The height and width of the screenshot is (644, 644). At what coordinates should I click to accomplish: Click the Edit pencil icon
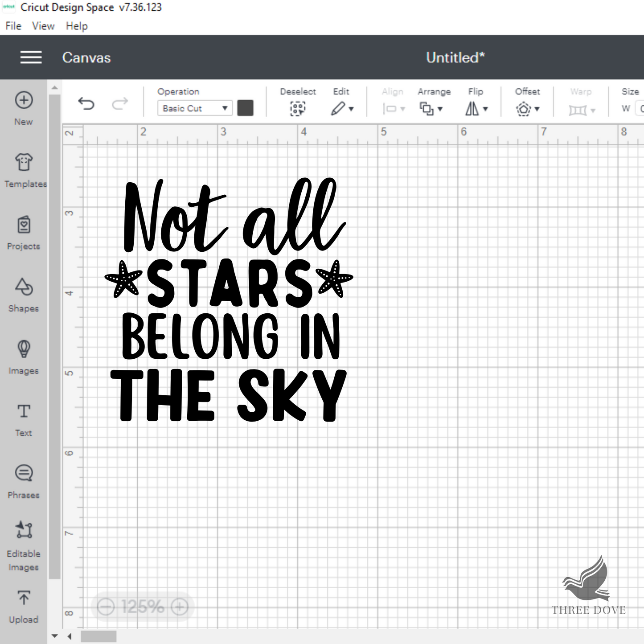(338, 108)
